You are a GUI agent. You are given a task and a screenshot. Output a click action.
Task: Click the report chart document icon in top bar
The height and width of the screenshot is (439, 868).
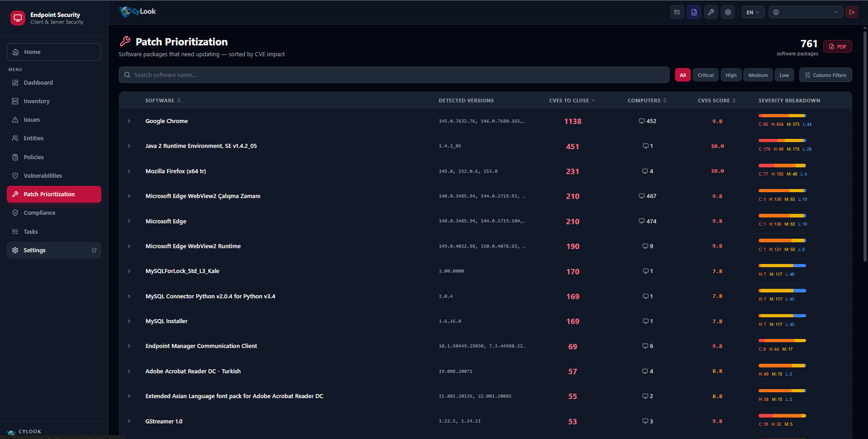(x=694, y=12)
